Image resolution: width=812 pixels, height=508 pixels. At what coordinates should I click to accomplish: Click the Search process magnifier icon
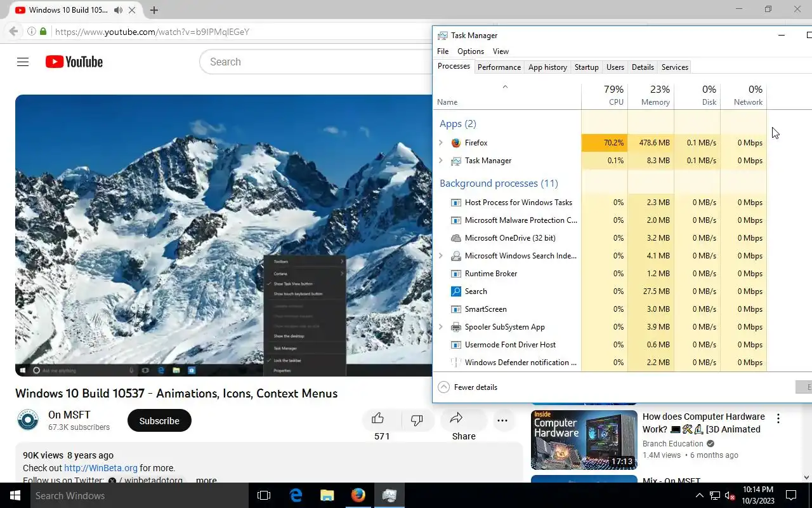pyautogui.click(x=455, y=291)
